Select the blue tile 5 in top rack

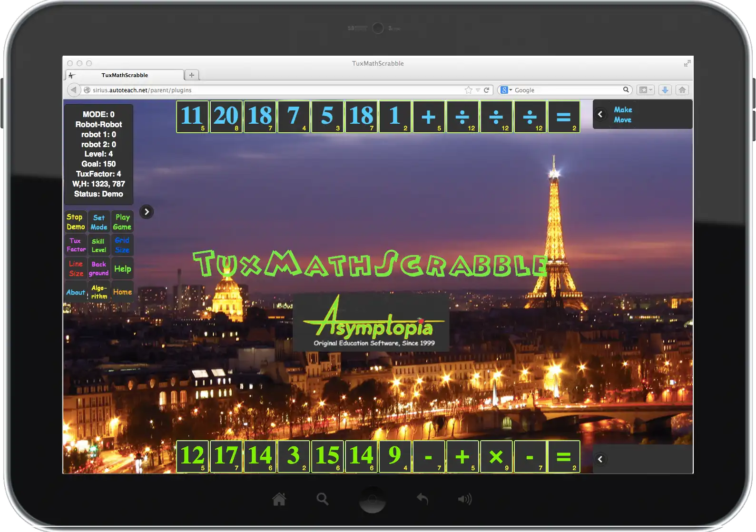click(x=327, y=117)
